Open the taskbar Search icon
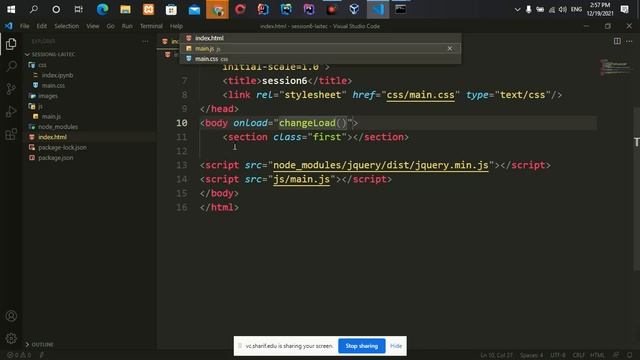This screenshot has width=640, height=360. click(34, 9)
